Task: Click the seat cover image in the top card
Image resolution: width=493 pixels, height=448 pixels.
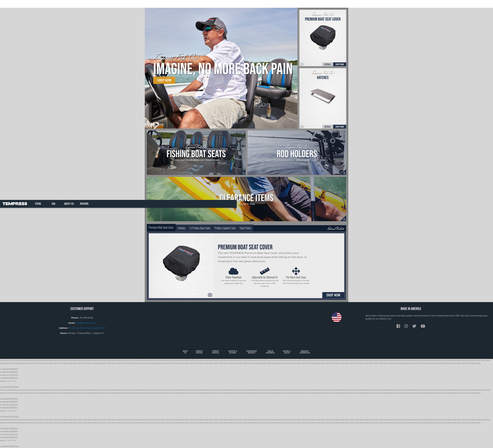Action: (323, 37)
